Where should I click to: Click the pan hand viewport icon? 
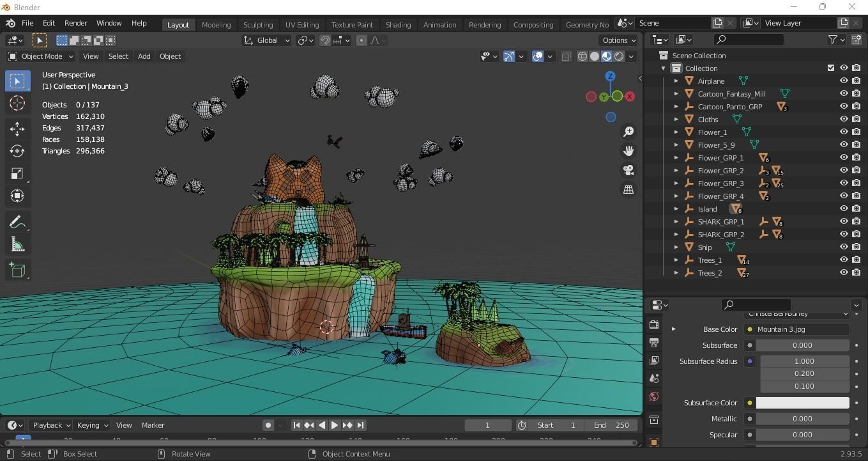tap(628, 151)
